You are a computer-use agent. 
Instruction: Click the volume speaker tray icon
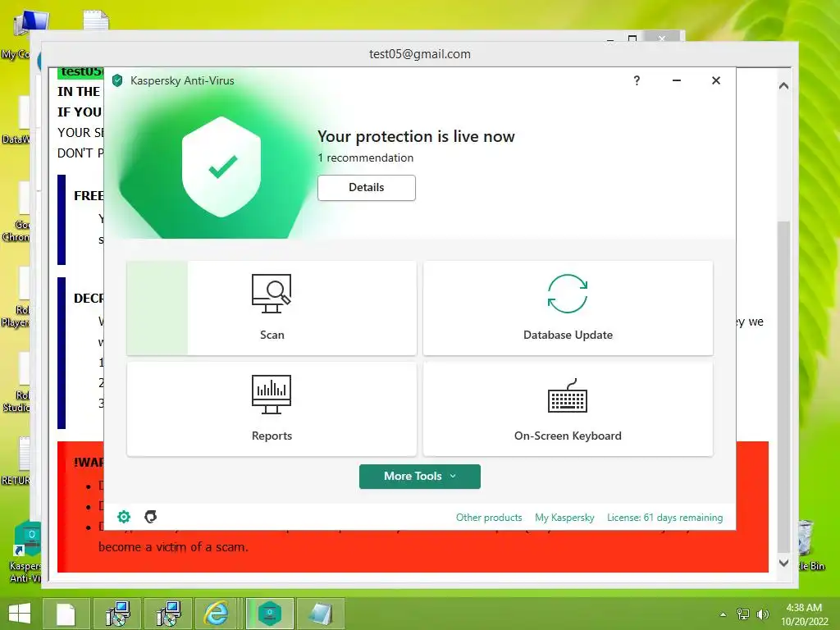762,614
